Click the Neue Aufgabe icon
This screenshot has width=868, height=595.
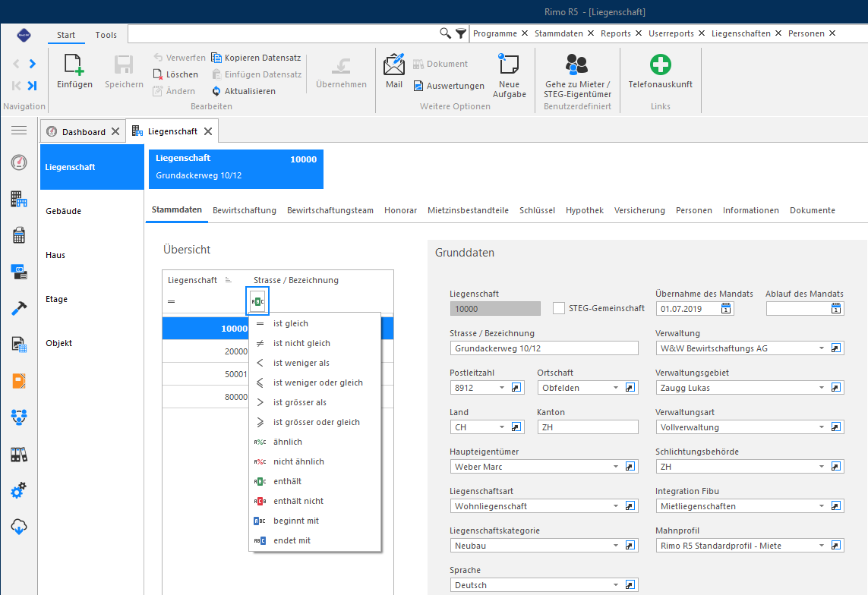point(509,65)
